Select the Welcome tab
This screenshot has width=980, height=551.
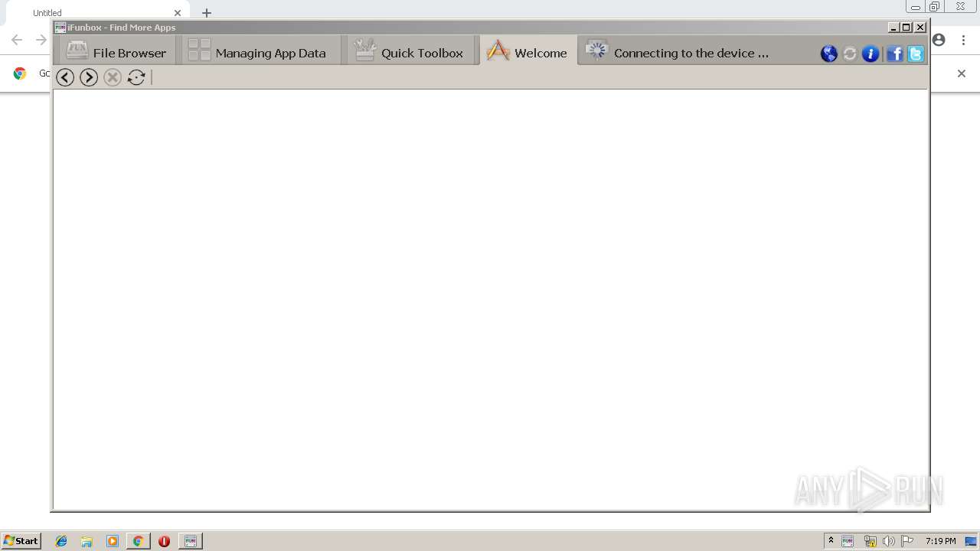pyautogui.click(x=528, y=52)
